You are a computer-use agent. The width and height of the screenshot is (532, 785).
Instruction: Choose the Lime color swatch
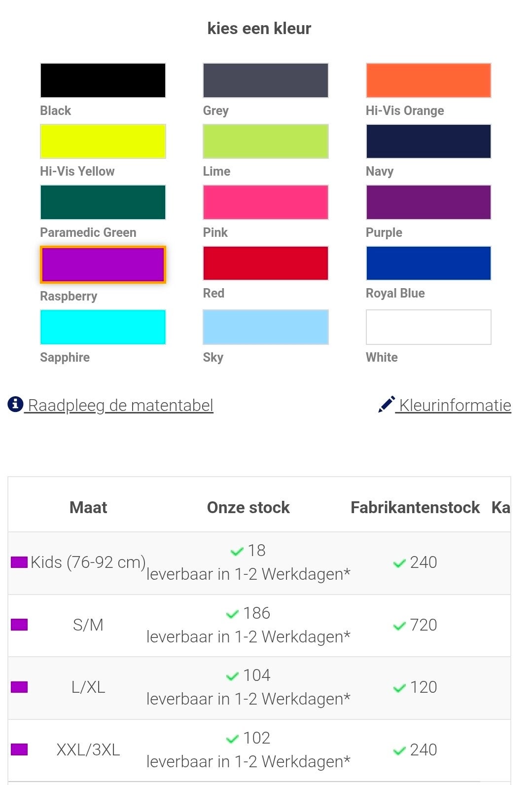click(x=265, y=141)
